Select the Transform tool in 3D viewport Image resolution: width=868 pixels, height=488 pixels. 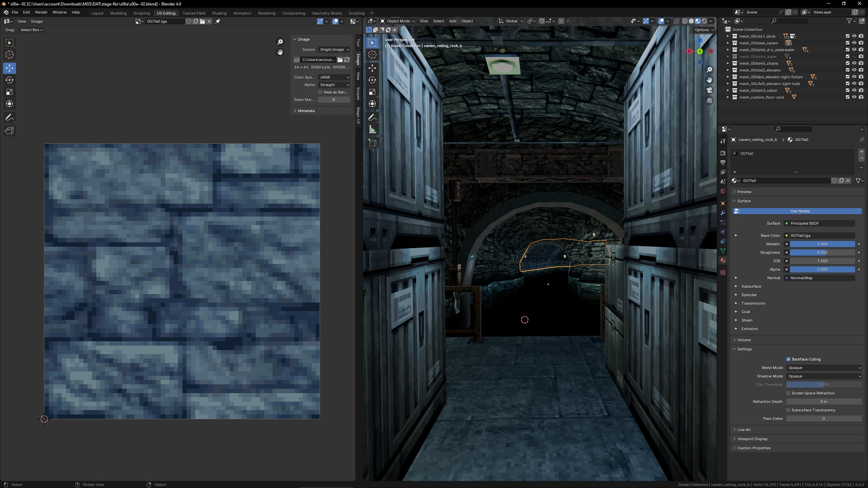pos(372,104)
